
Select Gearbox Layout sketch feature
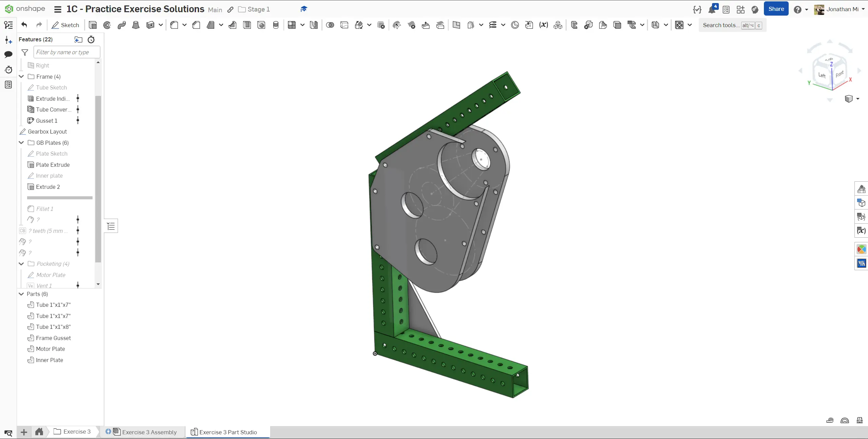[47, 132]
